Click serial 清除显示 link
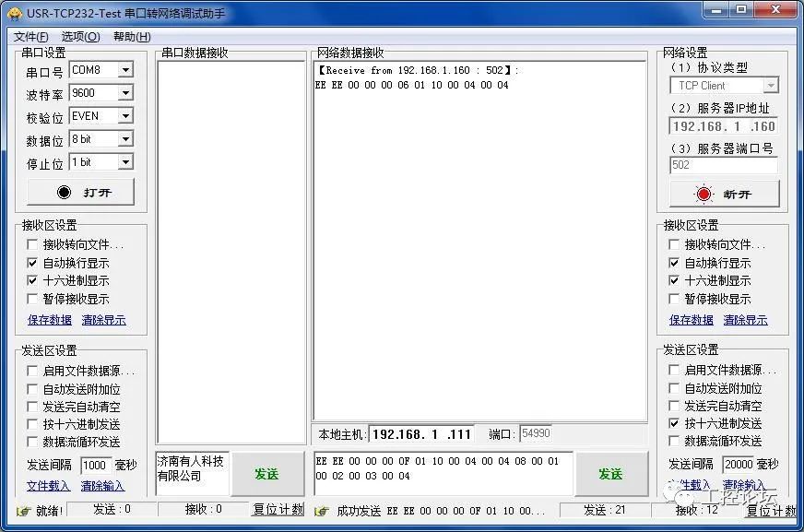Screen dimensions: 804x532 [103, 320]
